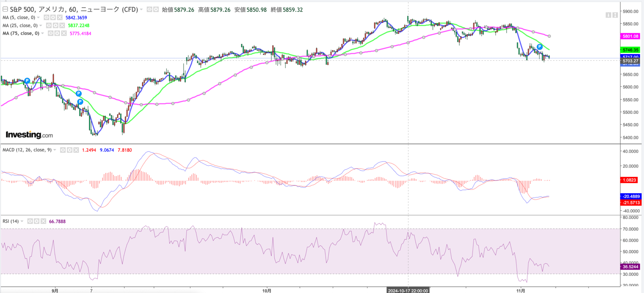Viewport: 644px width, 293px height.
Task: Open settings gear for MA (75, close, 0)
Action: 57,33
